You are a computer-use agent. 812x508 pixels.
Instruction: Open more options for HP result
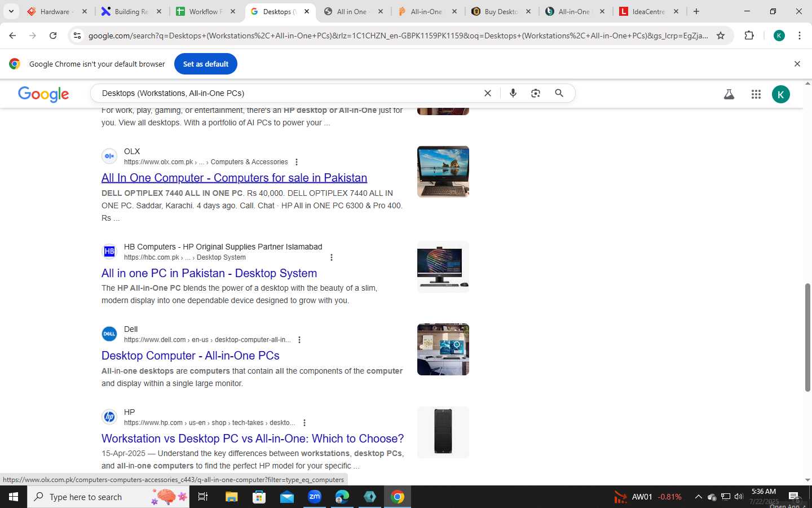click(304, 423)
